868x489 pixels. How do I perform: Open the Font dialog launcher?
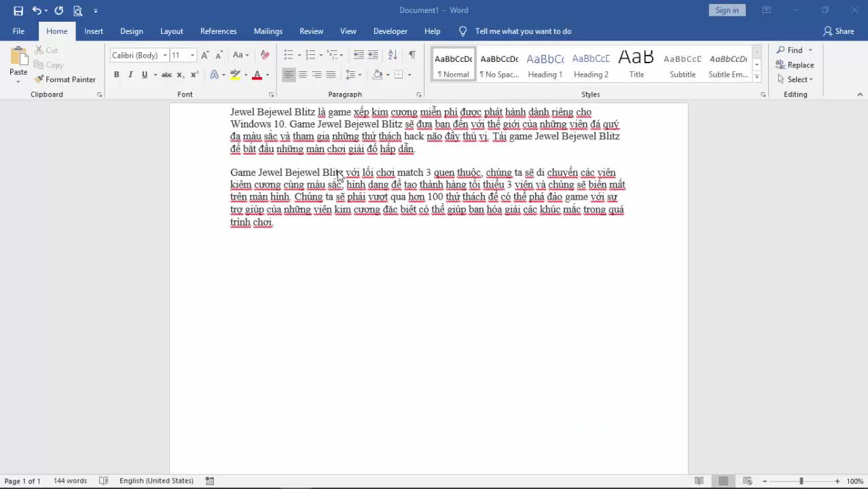(x=271, y=95)
